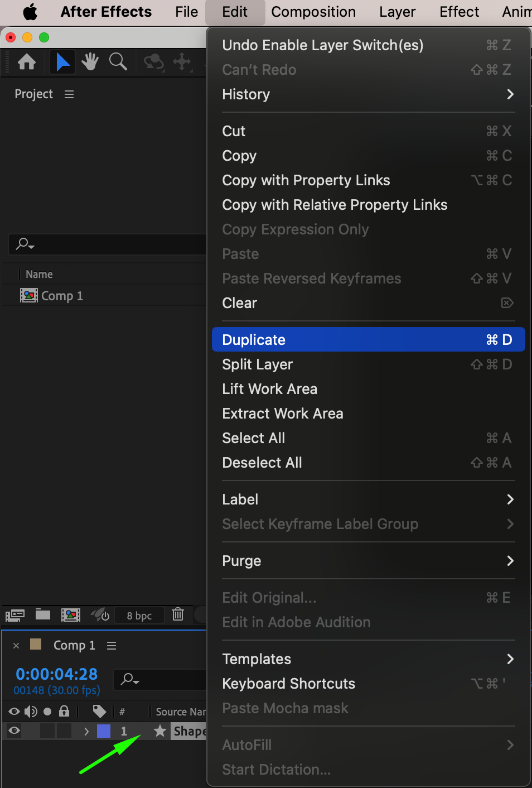Click the Project panel tab

(x=33, y=94)
